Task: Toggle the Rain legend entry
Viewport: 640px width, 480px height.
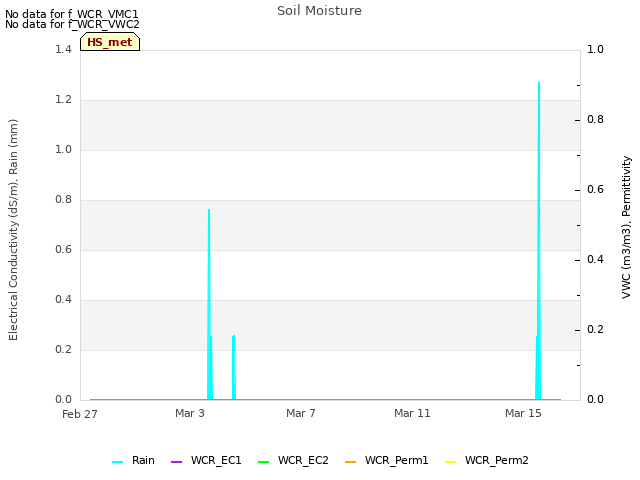Action: click(133, 460)
